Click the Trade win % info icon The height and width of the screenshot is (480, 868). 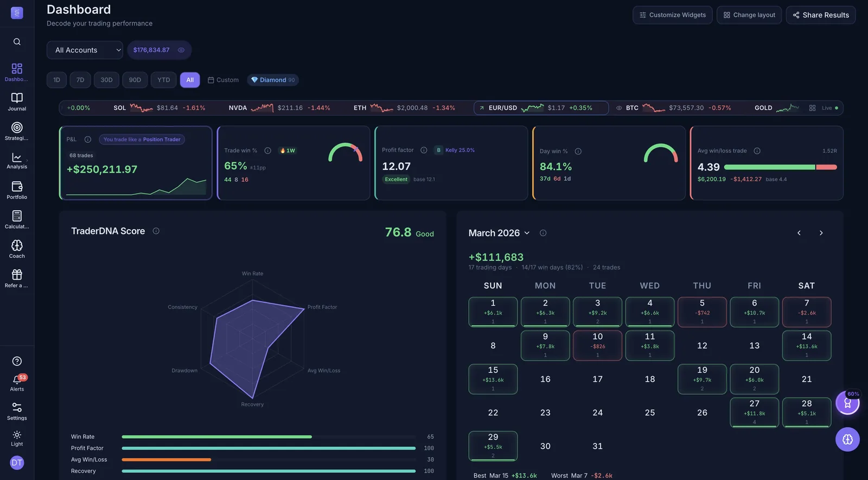coord(267,150)
